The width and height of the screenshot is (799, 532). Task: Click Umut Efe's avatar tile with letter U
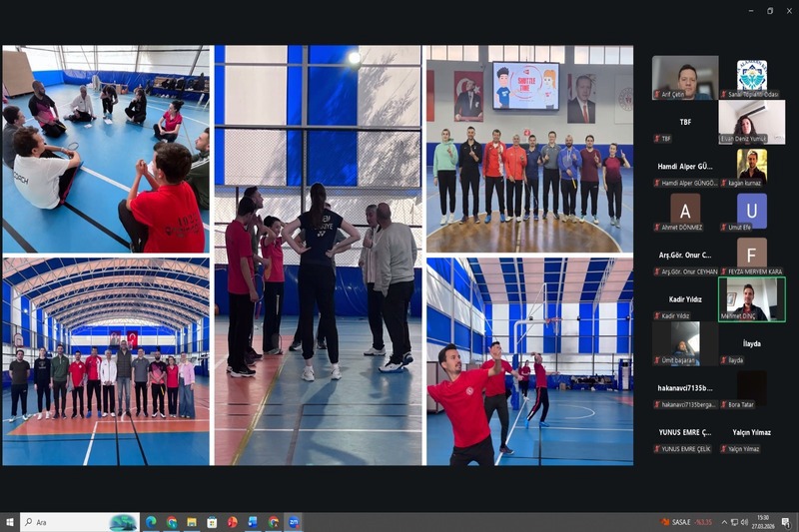click(x=751, y=211)
